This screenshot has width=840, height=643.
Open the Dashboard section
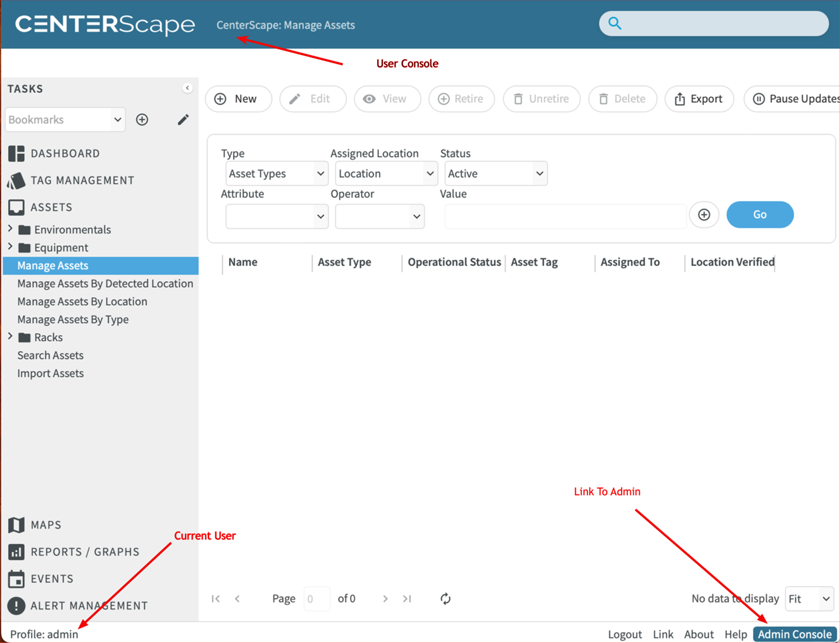coord(65,153)
